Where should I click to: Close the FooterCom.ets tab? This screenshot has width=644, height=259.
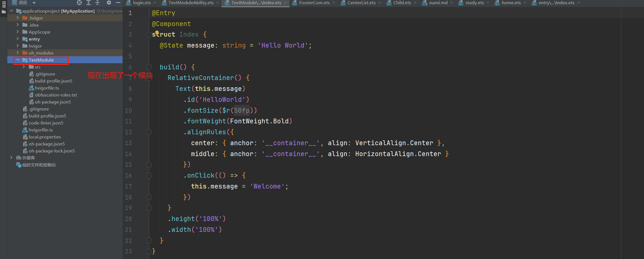point(334,3)
